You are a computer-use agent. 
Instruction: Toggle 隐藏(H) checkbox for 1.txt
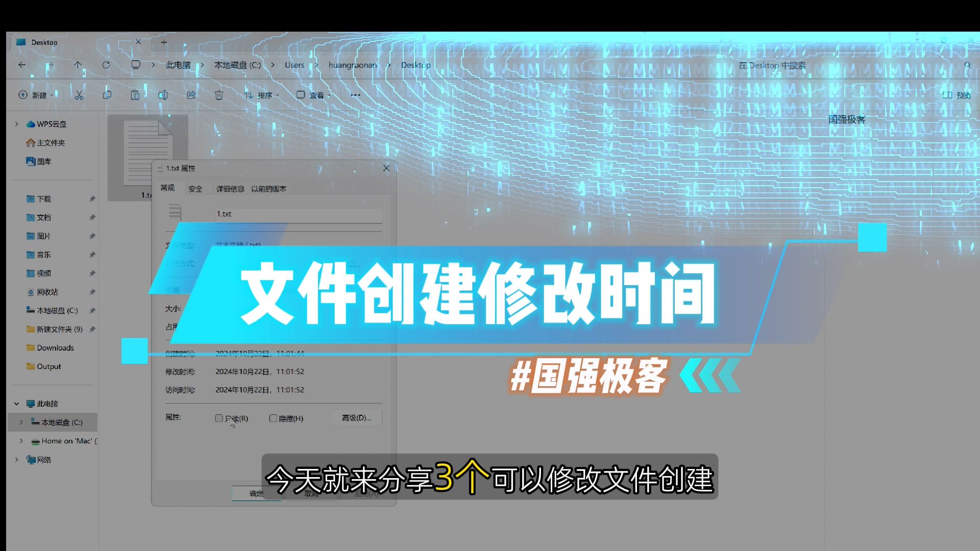click(273, 418)
